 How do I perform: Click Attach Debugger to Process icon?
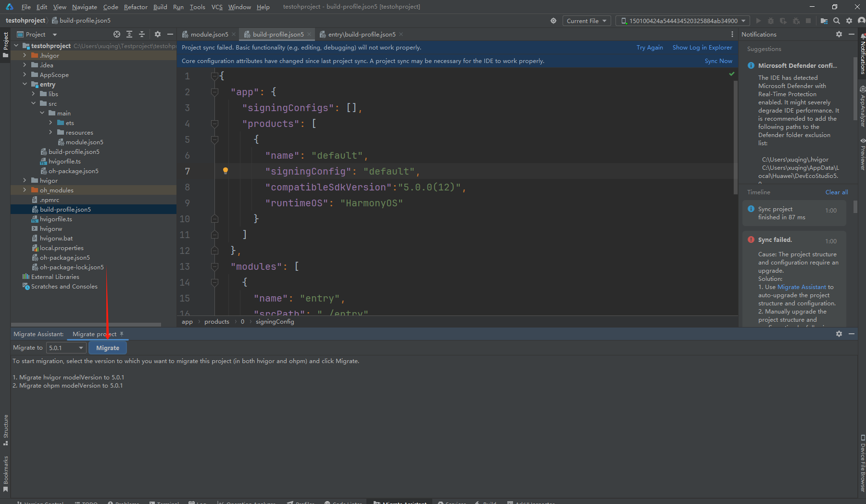796,21
